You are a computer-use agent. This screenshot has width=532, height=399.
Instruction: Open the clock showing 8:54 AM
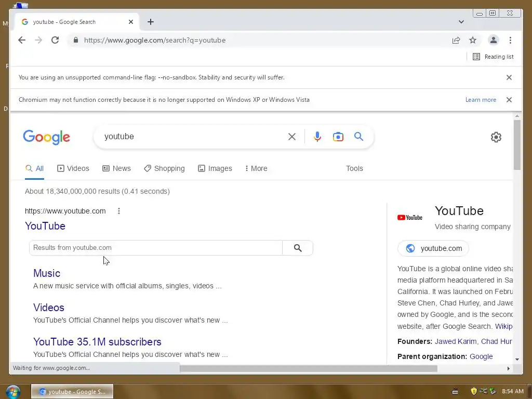[x=513, y=392]
